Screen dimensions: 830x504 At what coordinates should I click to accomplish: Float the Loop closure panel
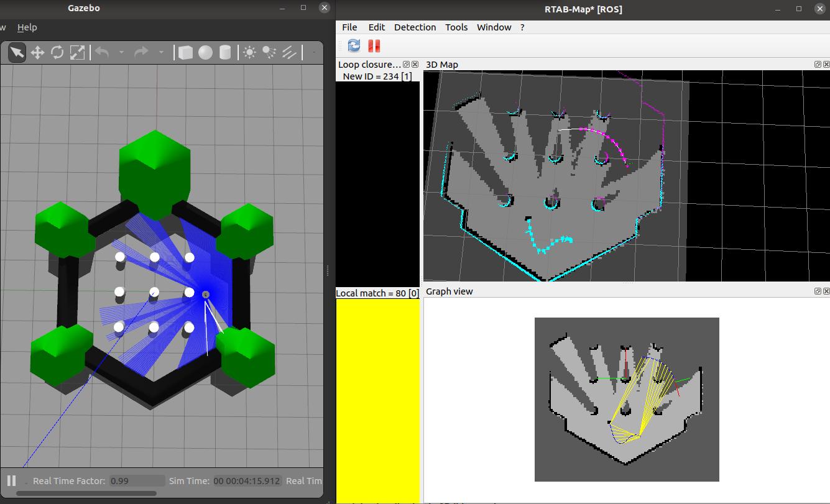(407, 65)
